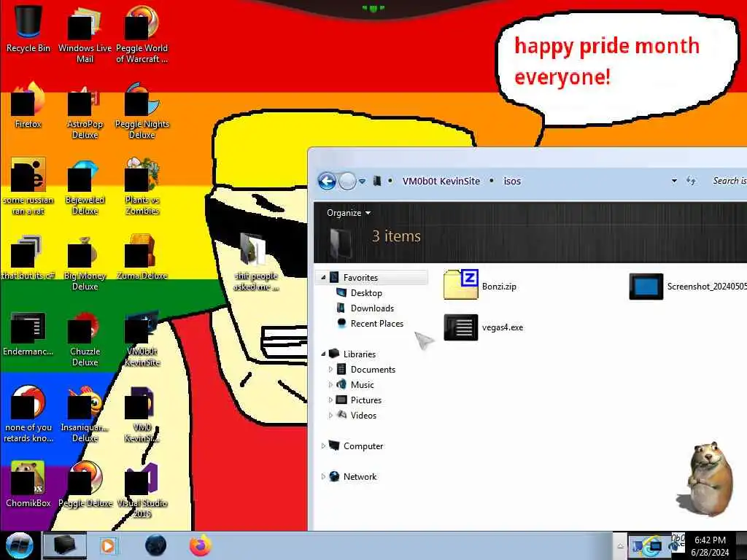Expand the Videos library node

click(x=330, y=415)
